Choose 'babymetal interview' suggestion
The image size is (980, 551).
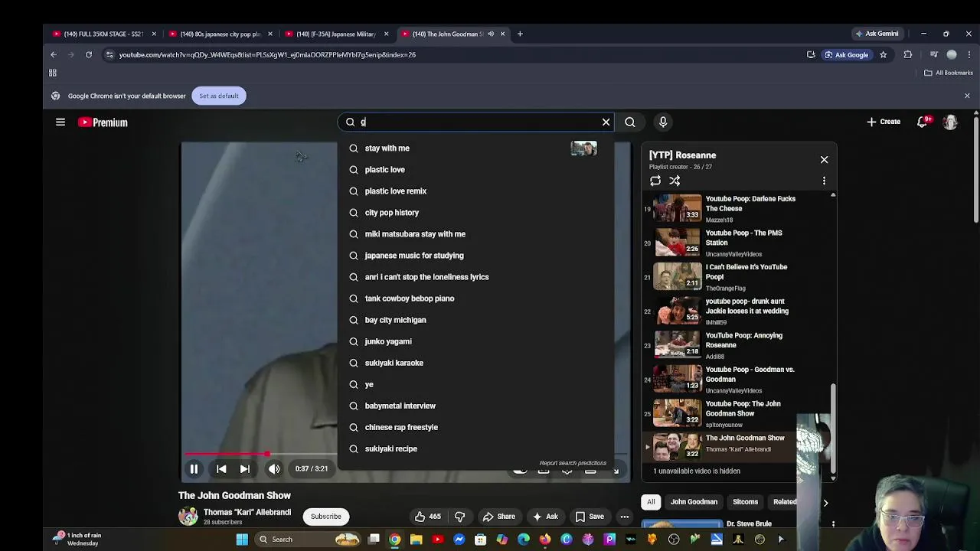click(475, 406)
